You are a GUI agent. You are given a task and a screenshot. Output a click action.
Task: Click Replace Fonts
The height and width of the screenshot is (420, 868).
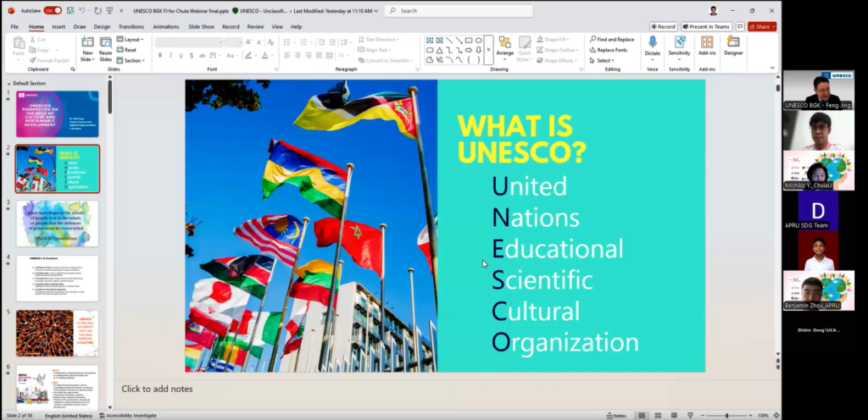point(609,50)
